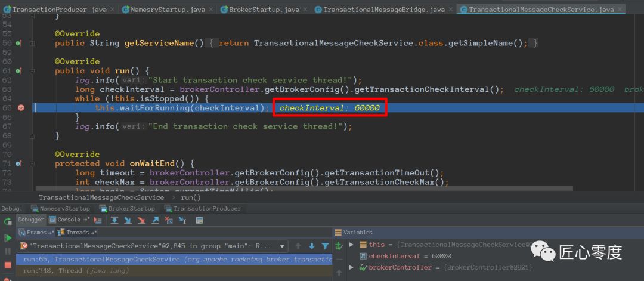Select the Threads sub-tab
Viewport: 644px width, 281px height.
[77, 233]
